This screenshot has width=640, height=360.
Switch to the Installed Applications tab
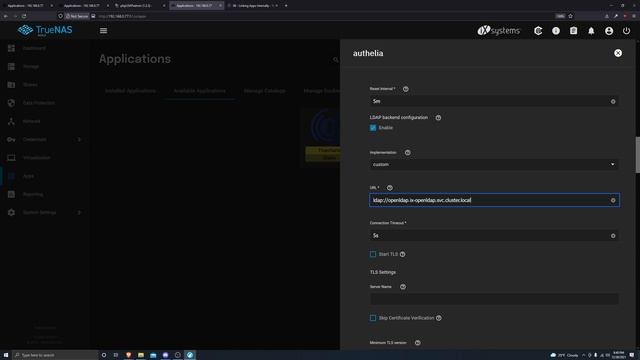coord(130,91)
